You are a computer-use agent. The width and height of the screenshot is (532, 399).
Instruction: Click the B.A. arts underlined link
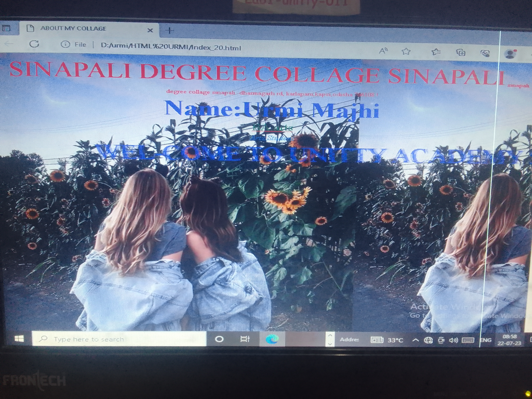pos(273,128)
